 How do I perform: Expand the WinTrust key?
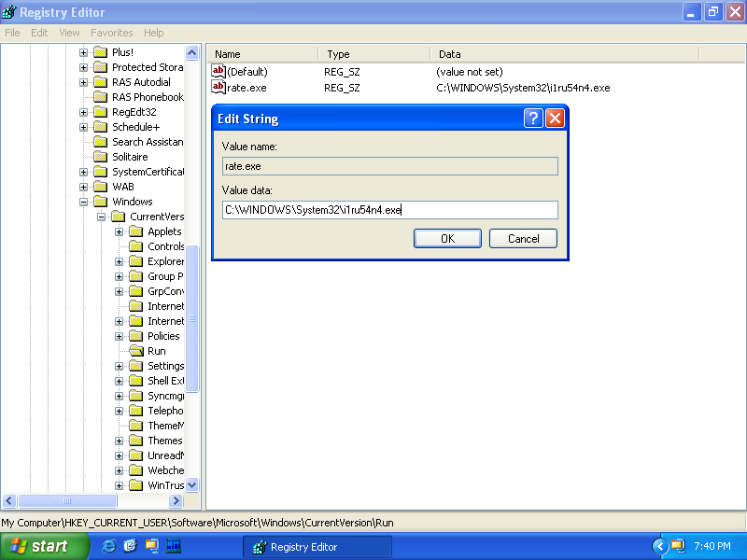[120, 485]
